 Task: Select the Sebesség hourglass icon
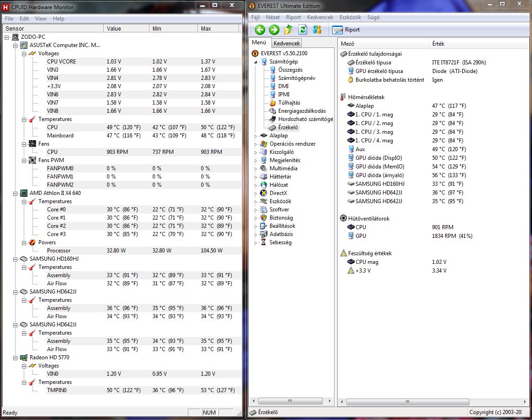(x=264, y=242)
